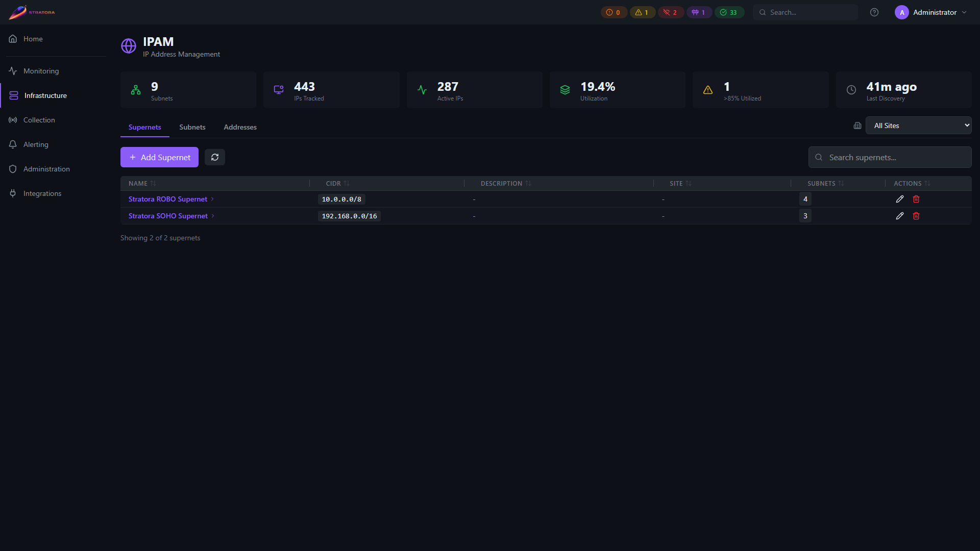Sort by the CIDR column
This screenshot has width=980, height=551.
click(x=338, y=184)
